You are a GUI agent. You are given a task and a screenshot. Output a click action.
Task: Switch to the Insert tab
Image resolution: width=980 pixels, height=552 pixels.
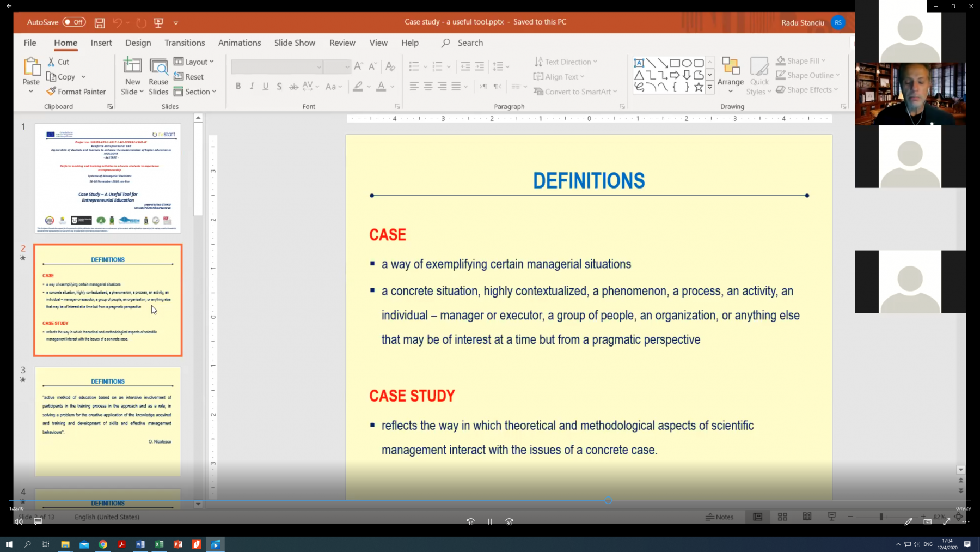click(101, 43)
